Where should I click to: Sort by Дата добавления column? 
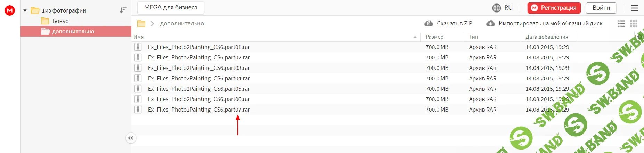(x=547, y=37)
